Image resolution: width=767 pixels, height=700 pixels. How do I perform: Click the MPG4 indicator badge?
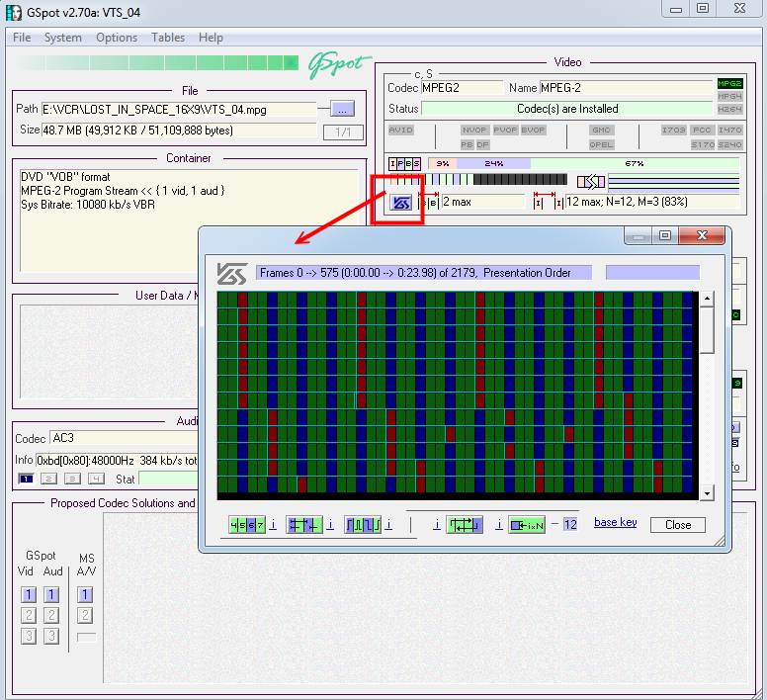point(729,96)
